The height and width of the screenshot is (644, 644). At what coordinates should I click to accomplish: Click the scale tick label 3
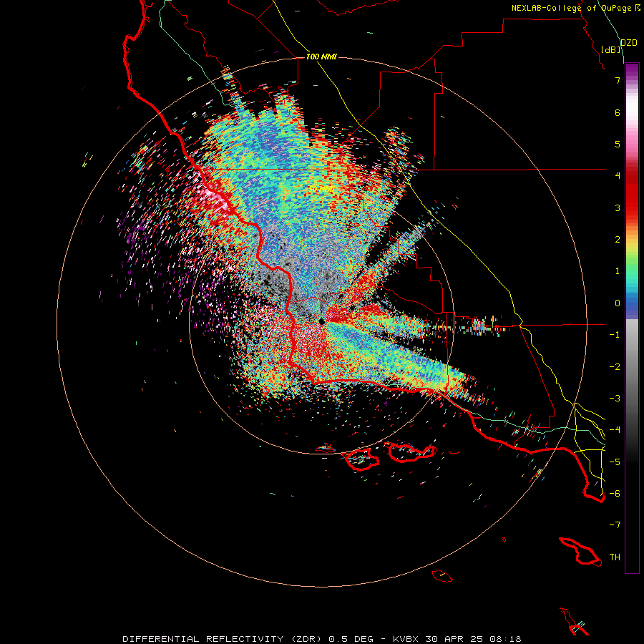click(618, 208)
